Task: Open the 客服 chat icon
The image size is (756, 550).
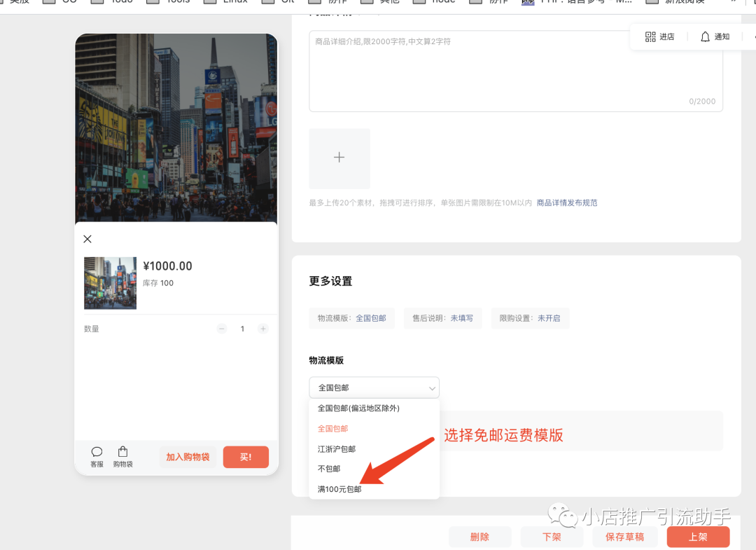Action: (x=97, y=456)
